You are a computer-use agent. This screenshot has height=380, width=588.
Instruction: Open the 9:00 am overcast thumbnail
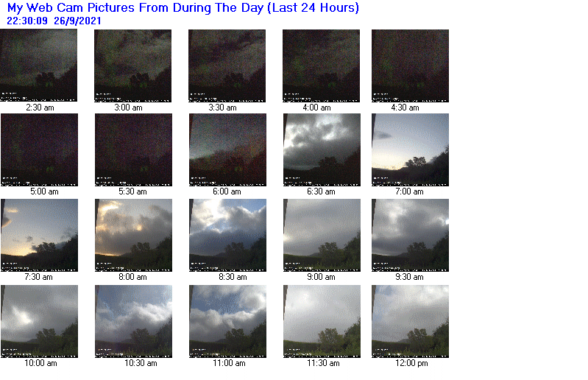tap(322, 235)
